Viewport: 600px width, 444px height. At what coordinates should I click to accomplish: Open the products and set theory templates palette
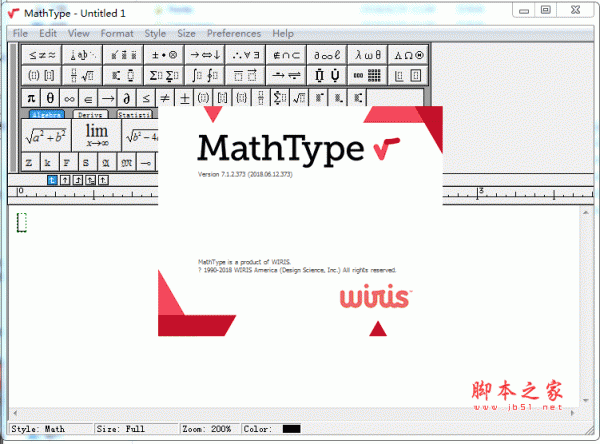(327, 75)
